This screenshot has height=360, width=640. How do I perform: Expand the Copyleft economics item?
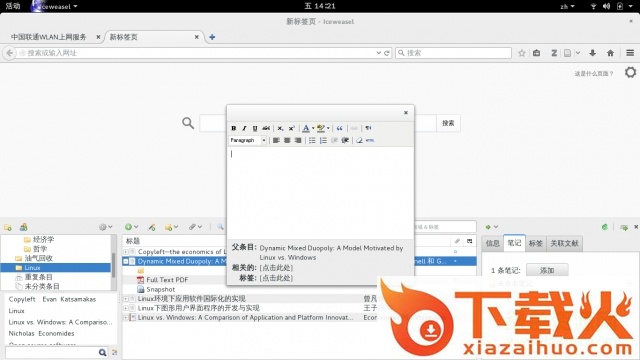pyautogui.click(x=126, y=252)
